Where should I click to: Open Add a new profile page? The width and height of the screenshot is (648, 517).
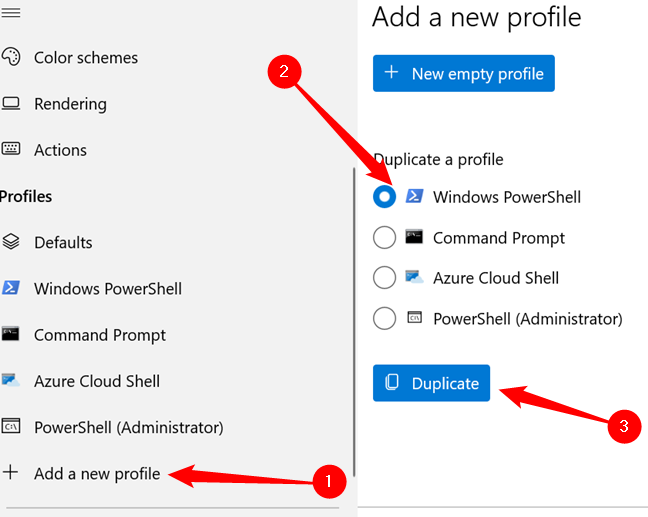[x=96, y=473]
